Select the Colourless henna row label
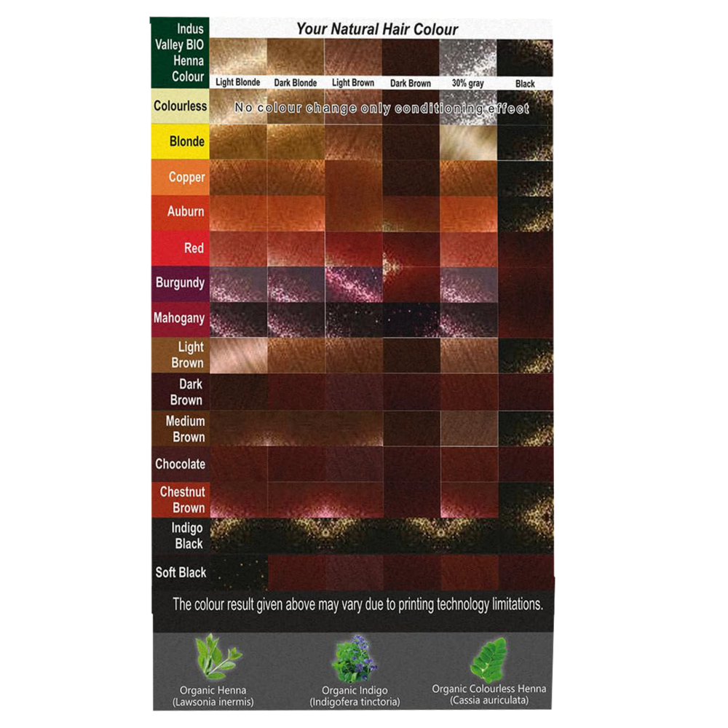728x728 pixels. tap(180, 106)
